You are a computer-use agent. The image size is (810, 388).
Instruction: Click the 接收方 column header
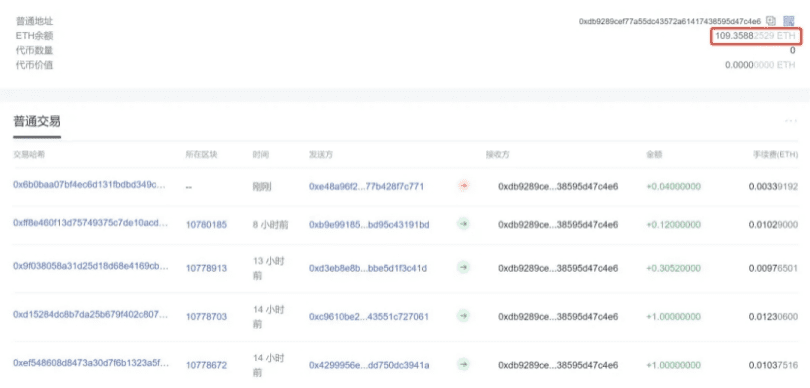[x=497, y=154]
